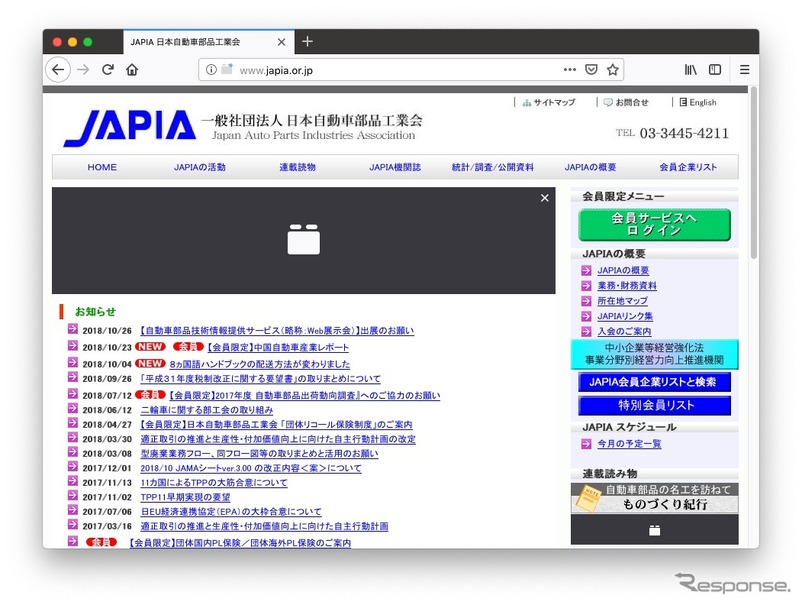Open site information icon in address bar
802x605 pixels.
[x=211, y=70]
